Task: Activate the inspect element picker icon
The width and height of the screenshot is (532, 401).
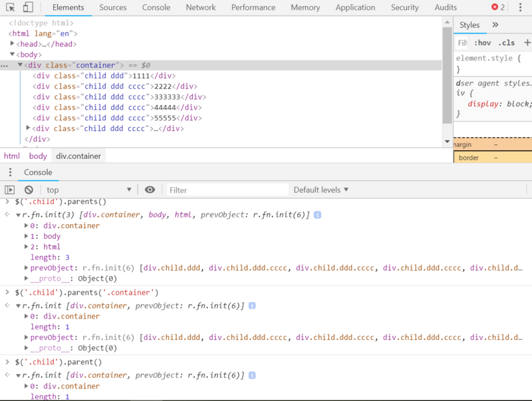Action: tap(11, 7)
